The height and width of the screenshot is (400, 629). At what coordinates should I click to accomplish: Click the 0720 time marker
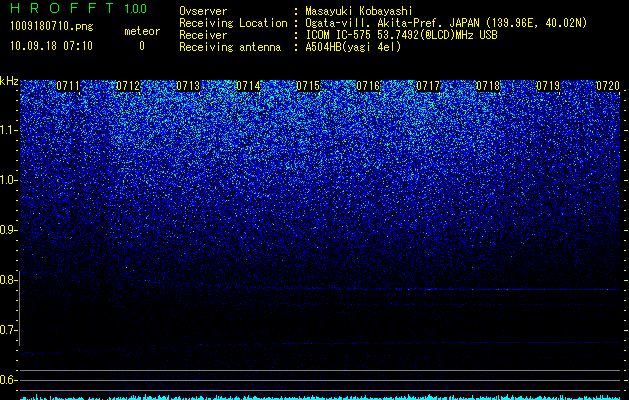tap(608, 86)
